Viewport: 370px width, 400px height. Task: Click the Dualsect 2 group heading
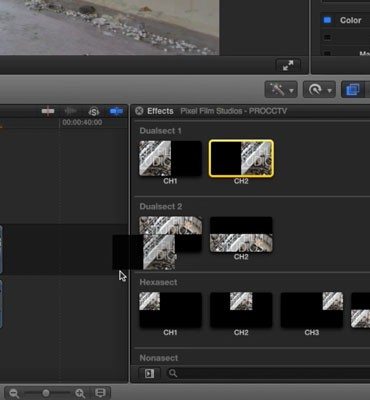(161, 207)
